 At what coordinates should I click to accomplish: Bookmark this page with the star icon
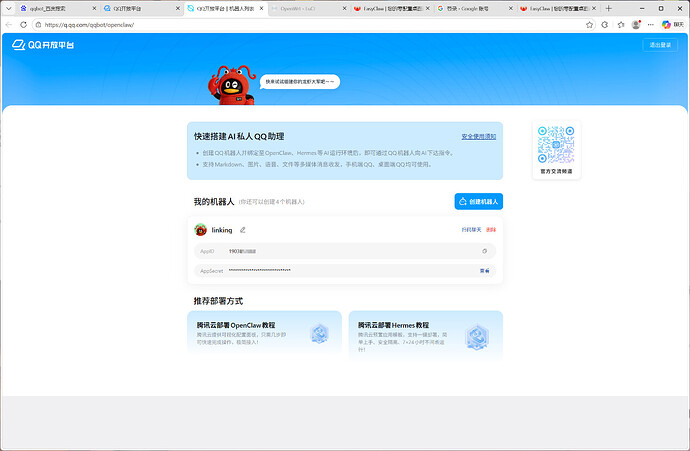pyautogui.click(x=590, y=25)
